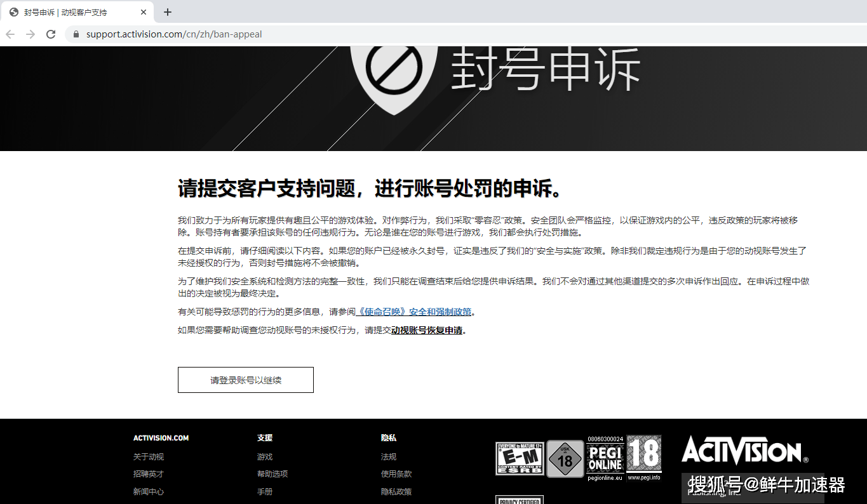Click the browser forward arrow
The width and height of the screenshot is (867, 504).
pos(30,34)
